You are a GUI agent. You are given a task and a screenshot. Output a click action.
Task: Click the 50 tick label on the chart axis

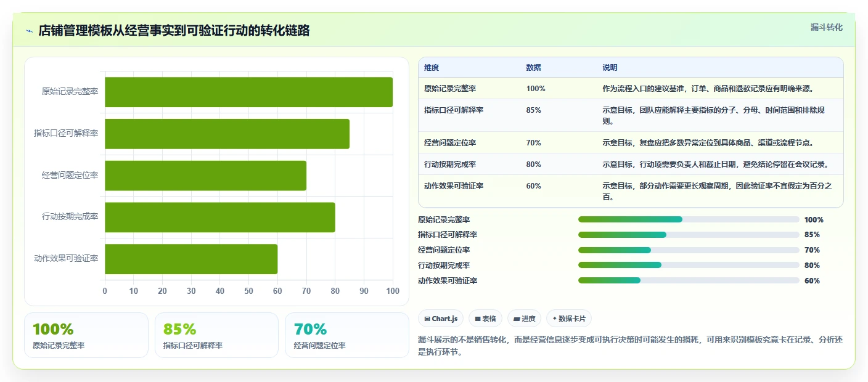(248, 291)
